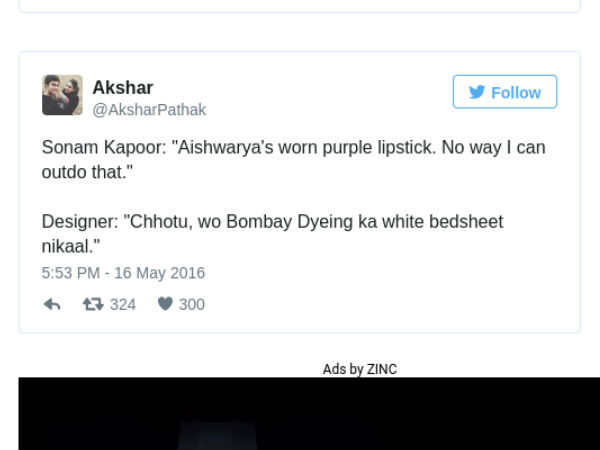Click the 324 retweet count
The width and height of the screenshot is (600, 450).
pyautogui.click(x=123, y=304)
